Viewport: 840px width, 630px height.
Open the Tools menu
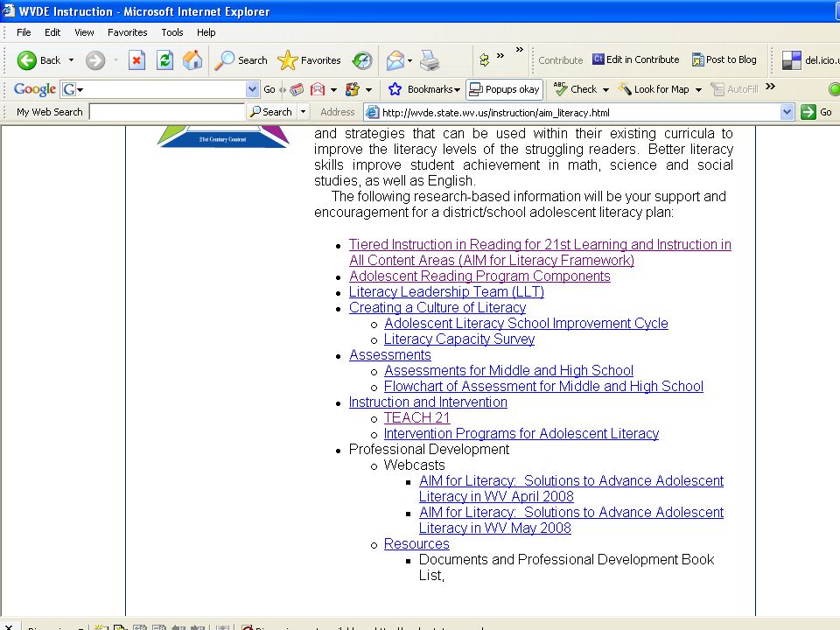click(x=172, y=32)
